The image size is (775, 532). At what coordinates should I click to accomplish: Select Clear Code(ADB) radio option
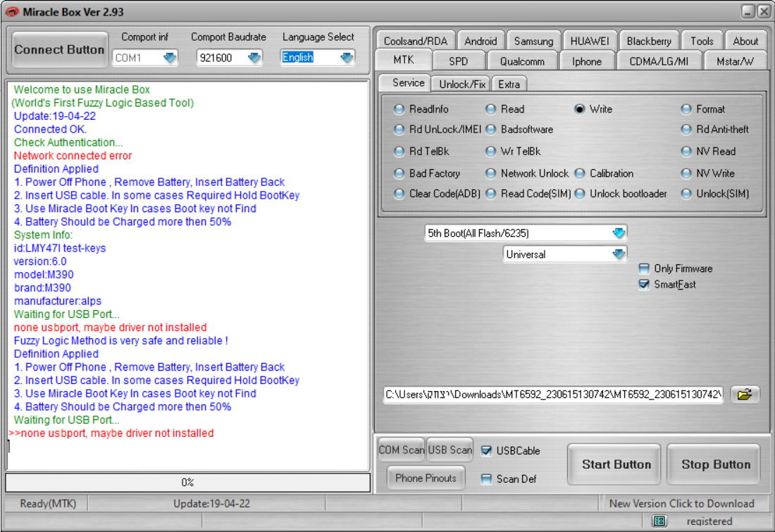[x=399, y=194]
